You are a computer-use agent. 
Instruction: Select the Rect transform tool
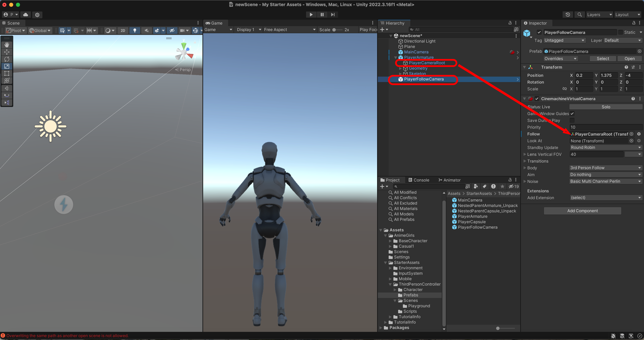coord(7,73)
